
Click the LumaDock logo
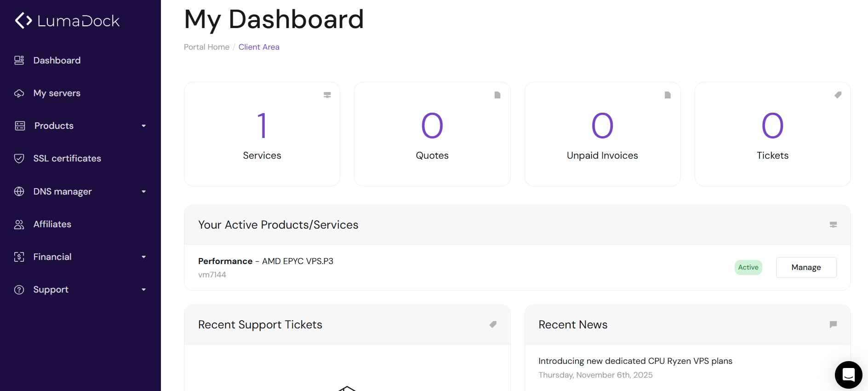(x=67, y=21)
